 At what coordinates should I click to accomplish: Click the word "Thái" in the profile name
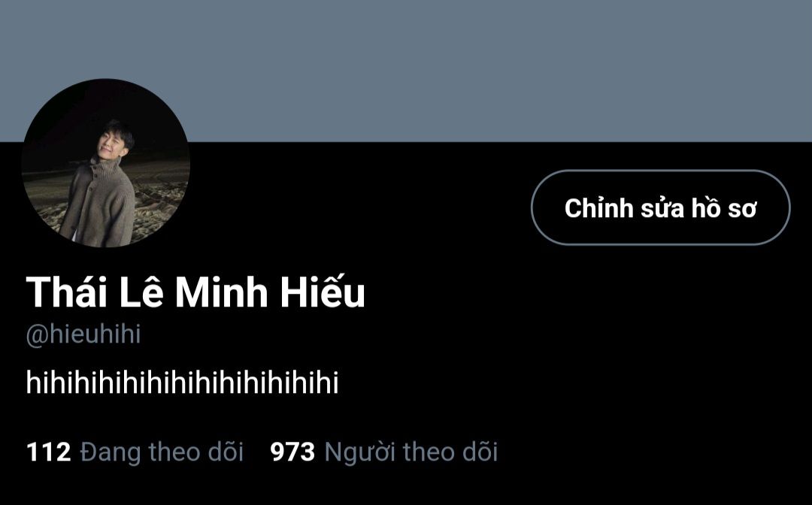[x=67, y=292]
